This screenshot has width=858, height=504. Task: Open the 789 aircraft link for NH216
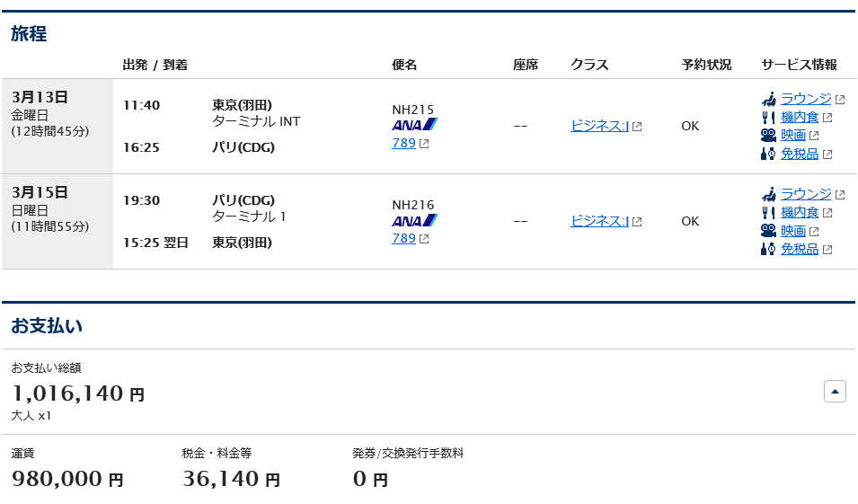coord(403,239)
